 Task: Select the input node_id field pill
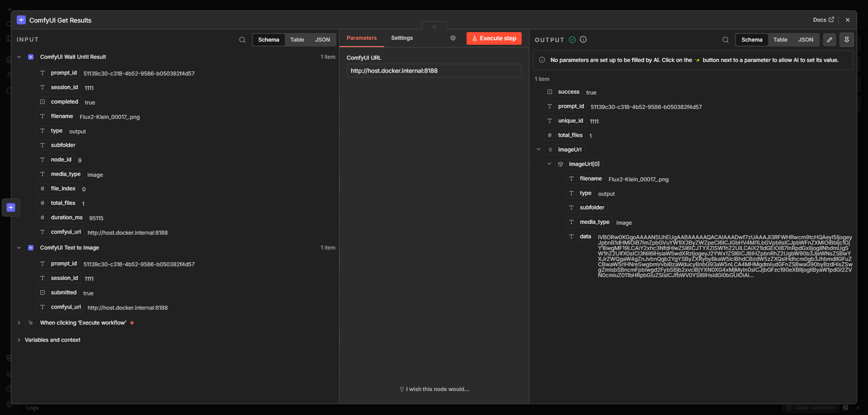pyautogui.click(x=56, y=160)
